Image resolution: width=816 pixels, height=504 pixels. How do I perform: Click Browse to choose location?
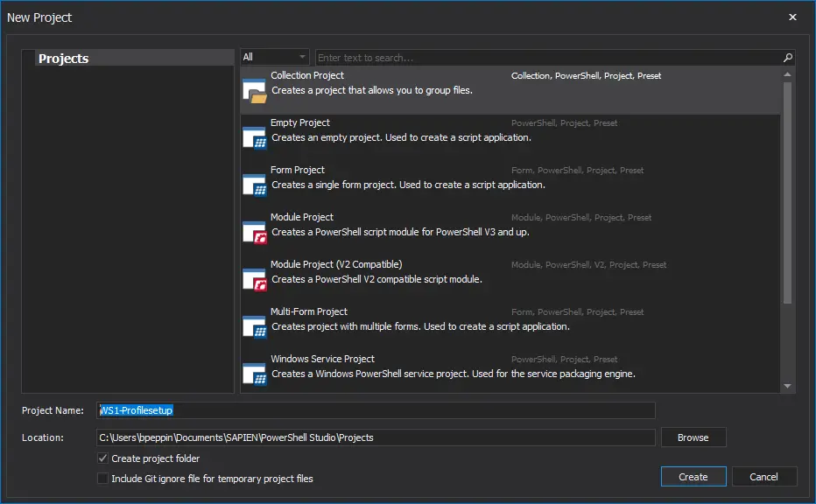pyautogui.click(x=693, y=437)
